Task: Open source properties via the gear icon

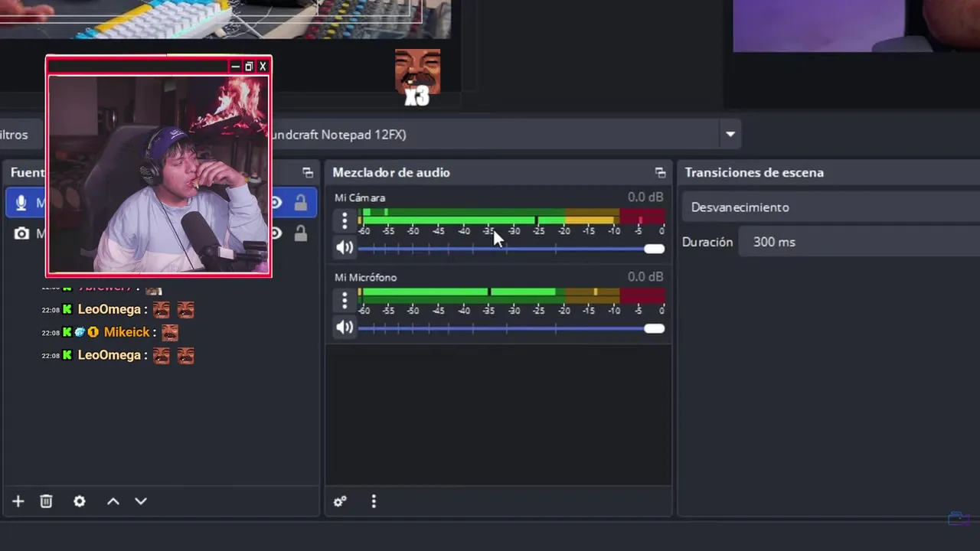Action: [x=80, y=501]
